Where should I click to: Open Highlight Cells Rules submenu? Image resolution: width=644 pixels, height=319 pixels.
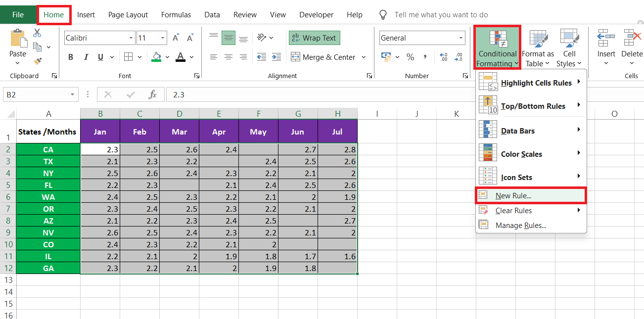pos(531,83)
